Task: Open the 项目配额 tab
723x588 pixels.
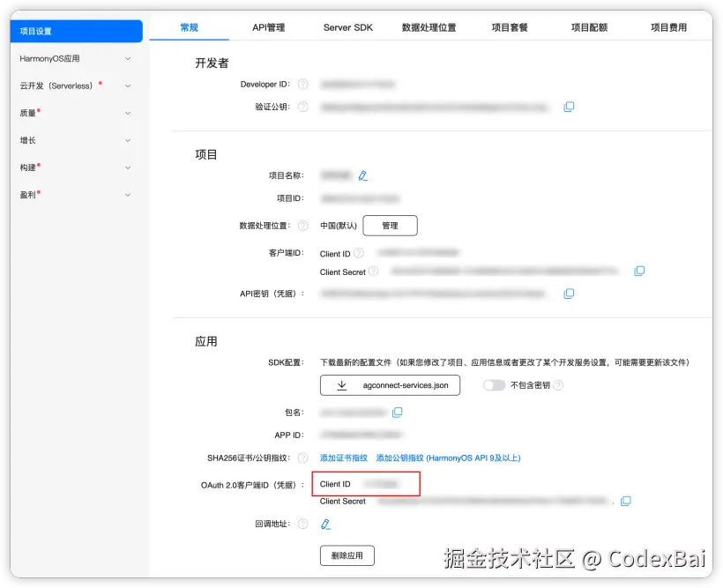Action: tap(589, 27)
